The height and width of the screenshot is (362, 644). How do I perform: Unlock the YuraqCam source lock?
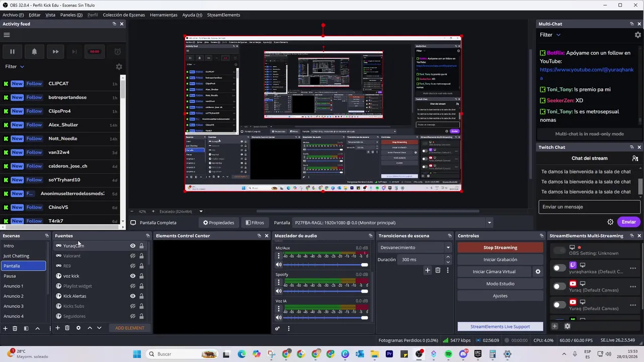141,246
